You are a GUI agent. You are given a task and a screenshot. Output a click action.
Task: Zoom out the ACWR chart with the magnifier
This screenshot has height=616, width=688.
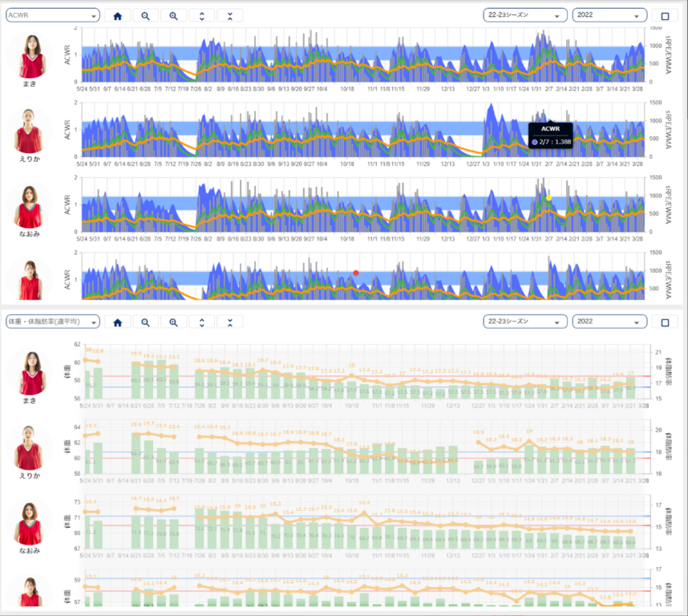coord(145,15)
